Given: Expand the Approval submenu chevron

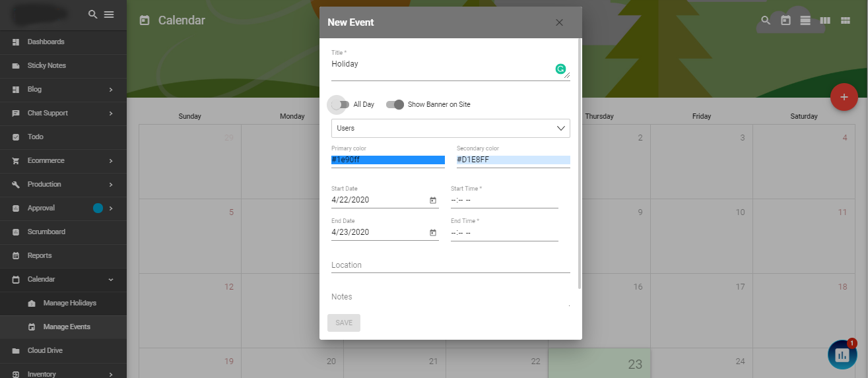Looking at the screenshot, I should pos(111,208).
